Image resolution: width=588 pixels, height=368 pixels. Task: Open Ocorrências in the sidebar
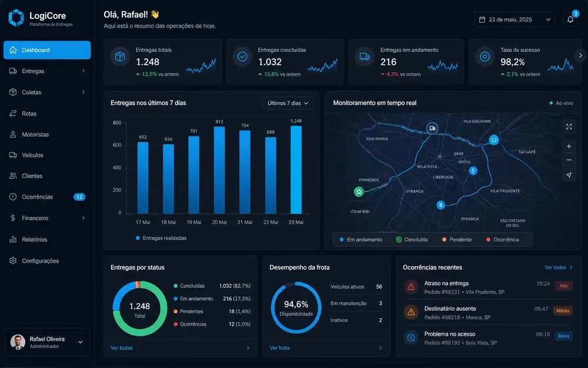point(47,197)
